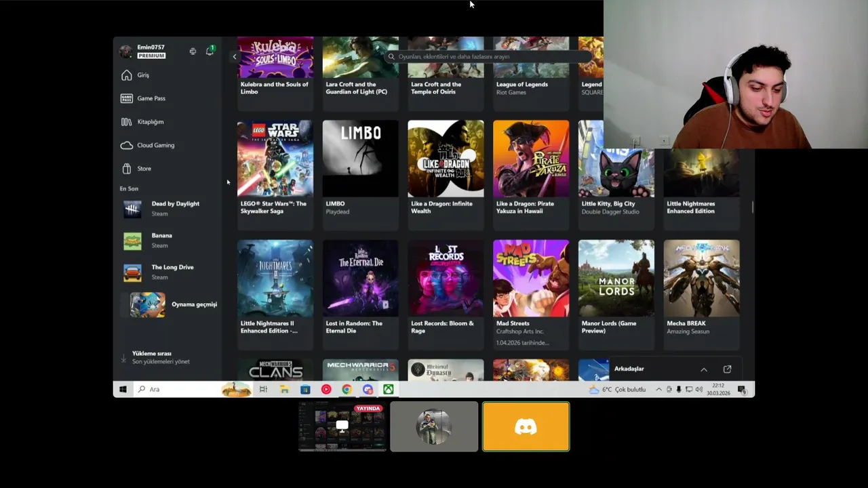
Task: Click the weather 6°C Çok bulutlu widget
Action: pyautogui.click(x=617, y=390)
